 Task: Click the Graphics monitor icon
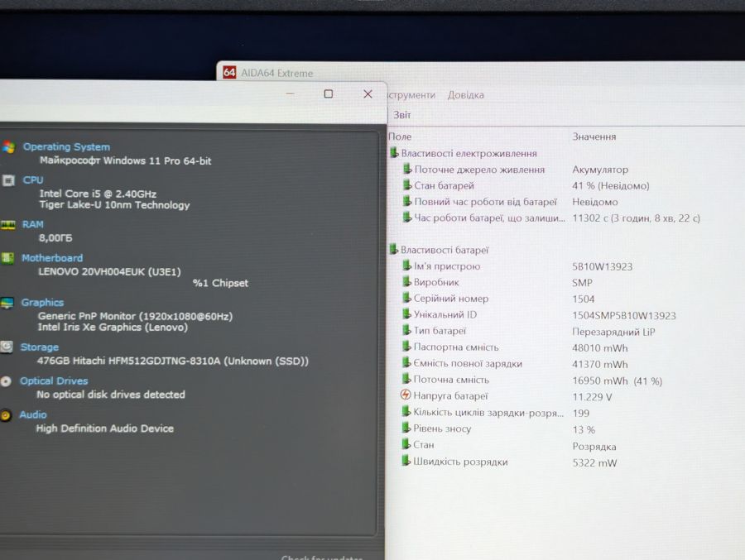[7, 303]
